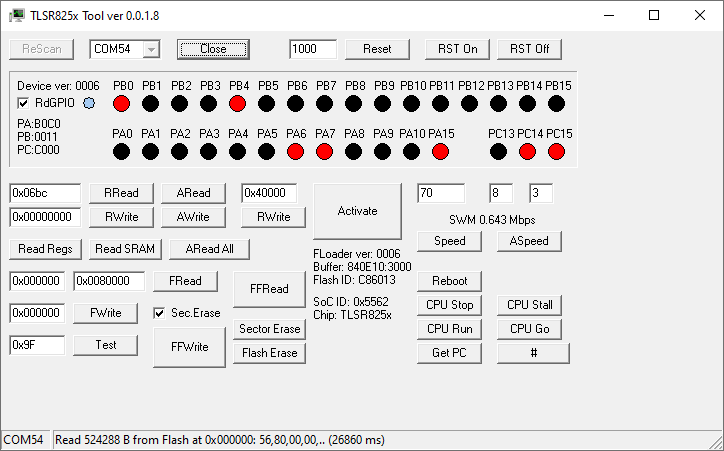724x451 pixels.
Task: Click the Close port button
Action: point(213,49)
